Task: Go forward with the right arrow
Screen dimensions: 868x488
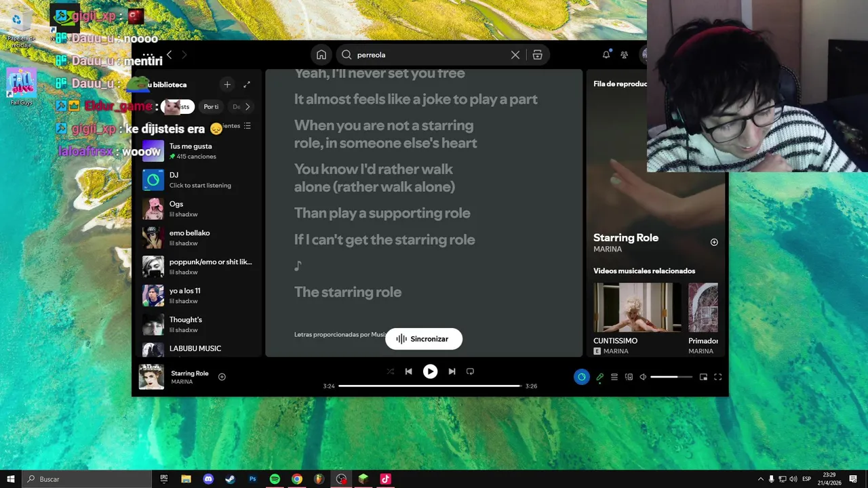Action: coord(184,55)
